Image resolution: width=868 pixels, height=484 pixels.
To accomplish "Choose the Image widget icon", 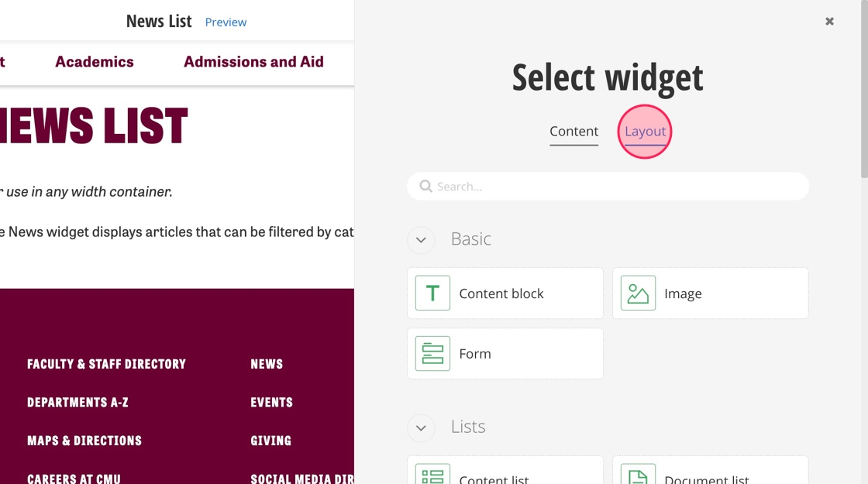I will pyautogui.click(x=638, y=293).
